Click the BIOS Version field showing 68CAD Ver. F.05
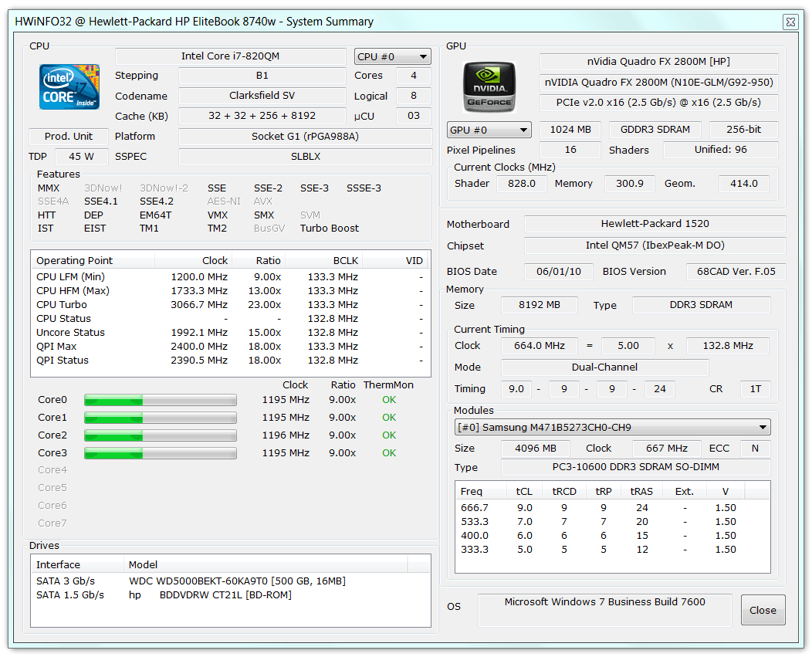812x657 pixels. (736, 272)
